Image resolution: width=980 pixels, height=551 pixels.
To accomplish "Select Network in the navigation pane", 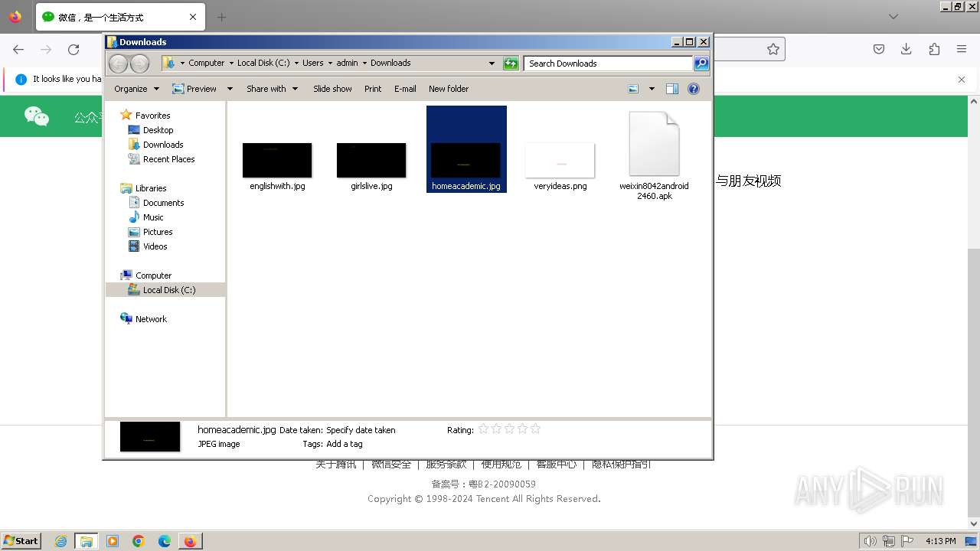I will (x=151, y=319).
